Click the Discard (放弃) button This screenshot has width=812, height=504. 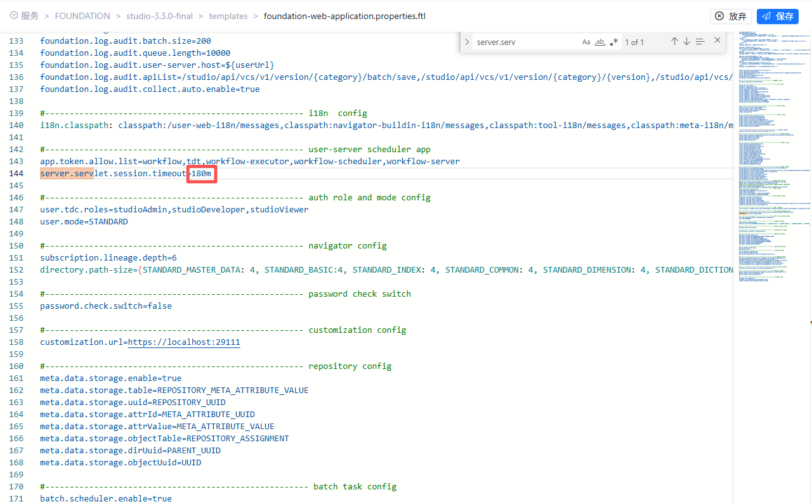pyautogui.click(x=730, y=16)
